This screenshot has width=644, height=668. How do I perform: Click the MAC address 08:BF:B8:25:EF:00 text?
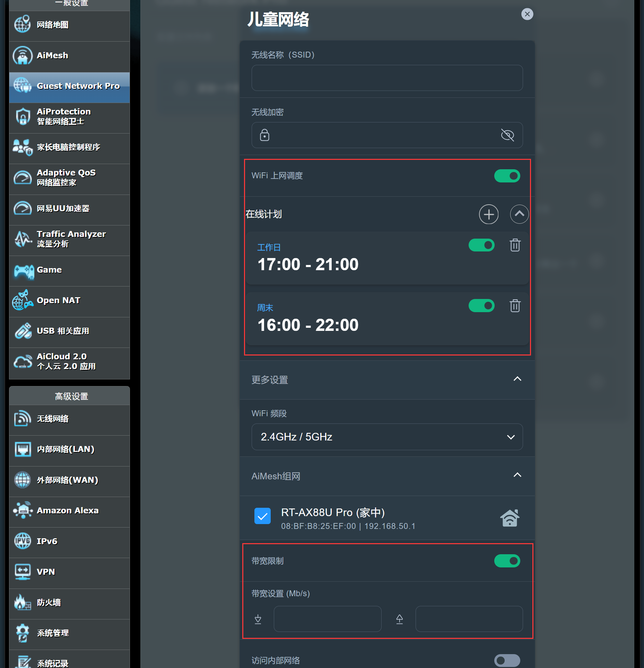click(319, 526)
